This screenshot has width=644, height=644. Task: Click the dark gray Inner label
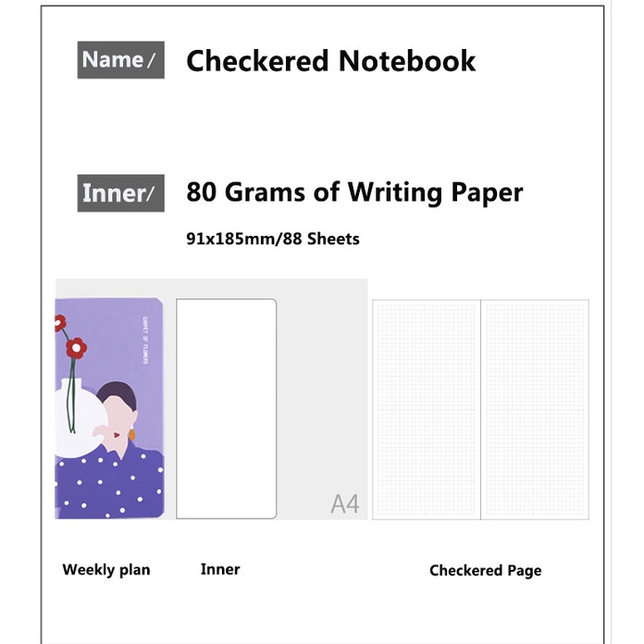pos(120,193)
